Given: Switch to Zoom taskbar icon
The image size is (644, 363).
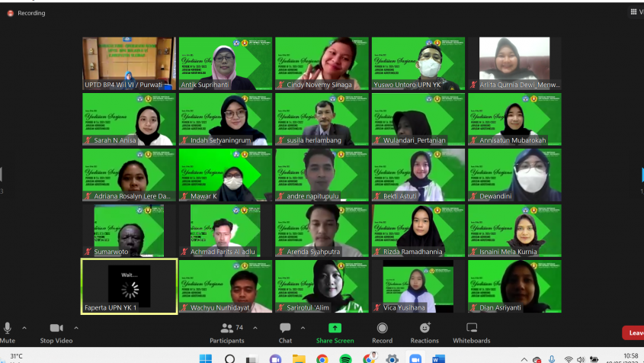Looking at the screenshot, I should click(415, 359).
